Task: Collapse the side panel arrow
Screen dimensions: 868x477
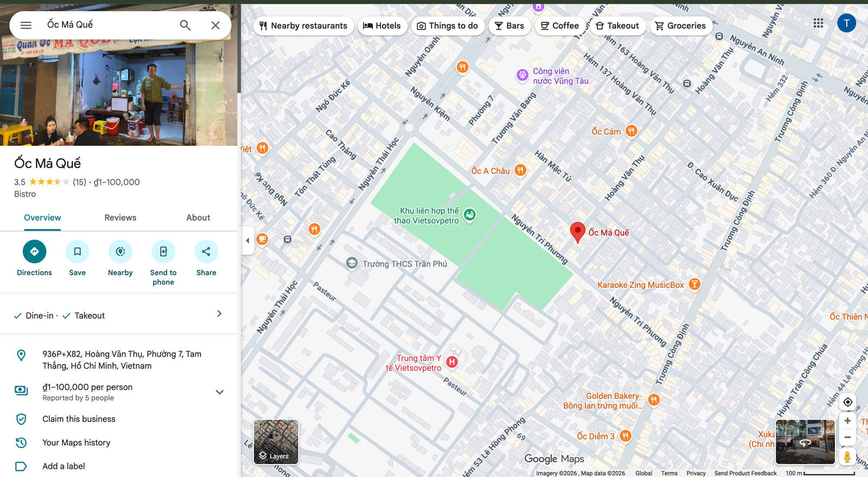Action: pos(247,240)
